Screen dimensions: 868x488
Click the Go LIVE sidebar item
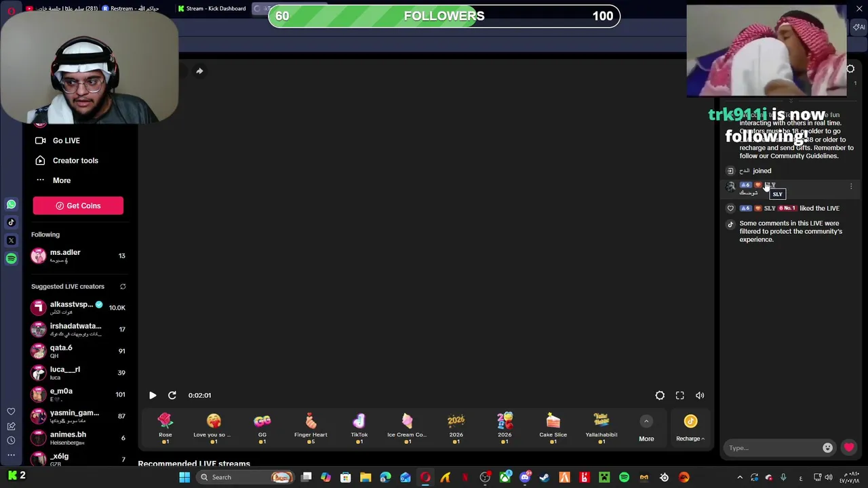(x=66, y=140)
